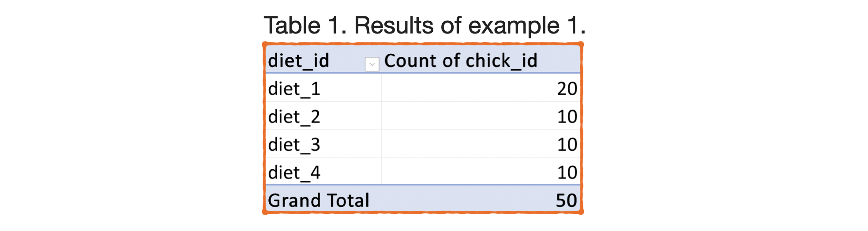
Task: Click the count value 10 for diet_4
Action: point(567,173)
